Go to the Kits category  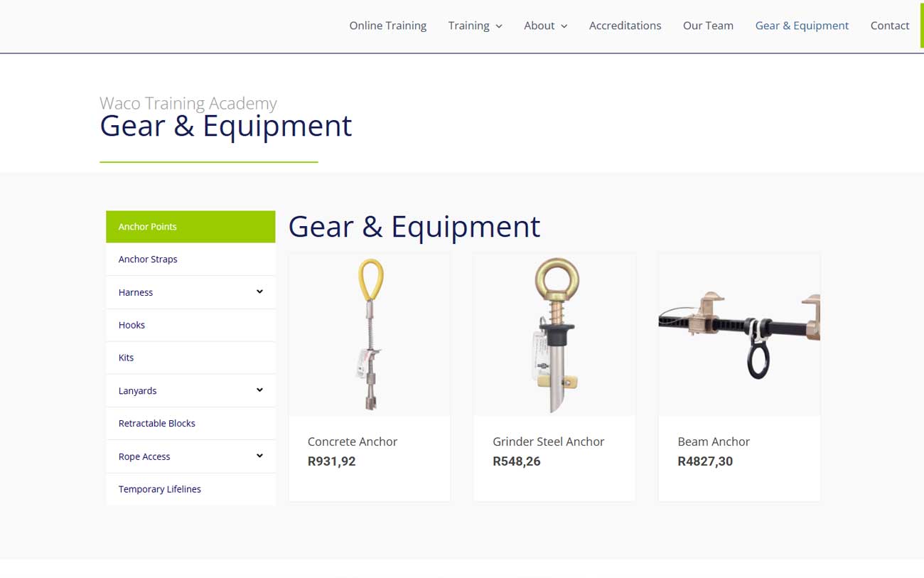190,358
